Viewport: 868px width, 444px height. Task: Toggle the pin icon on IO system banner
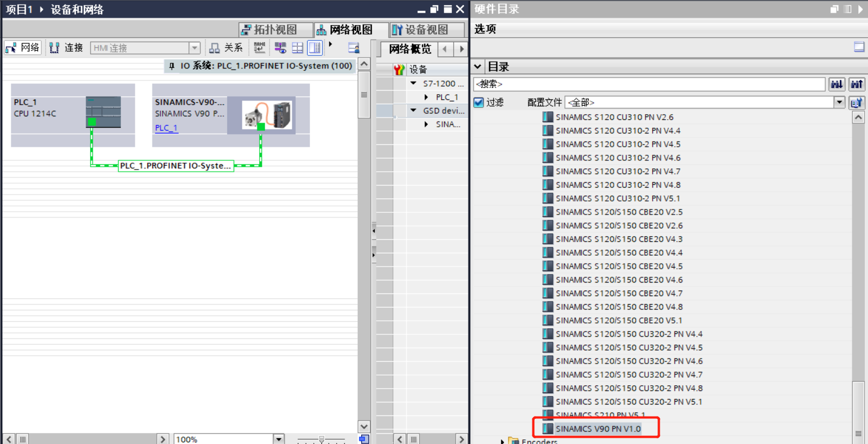(x=172, y=66)
